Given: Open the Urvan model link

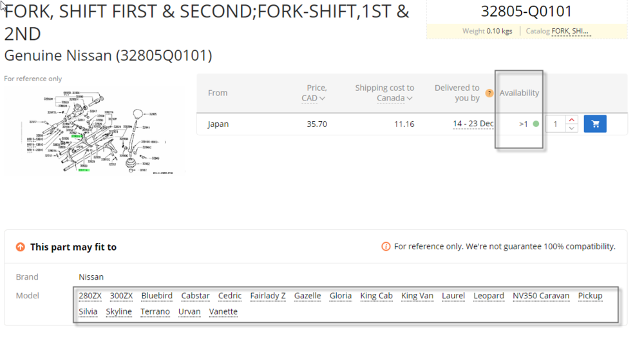Looking at the screenshot, I should 189,311.
